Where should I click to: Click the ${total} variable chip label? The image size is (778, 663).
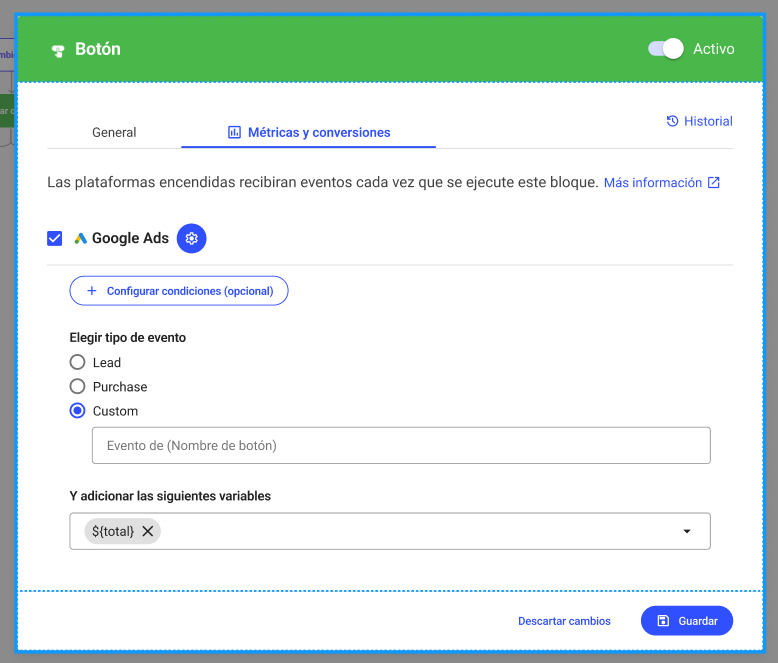click(113, 531)
